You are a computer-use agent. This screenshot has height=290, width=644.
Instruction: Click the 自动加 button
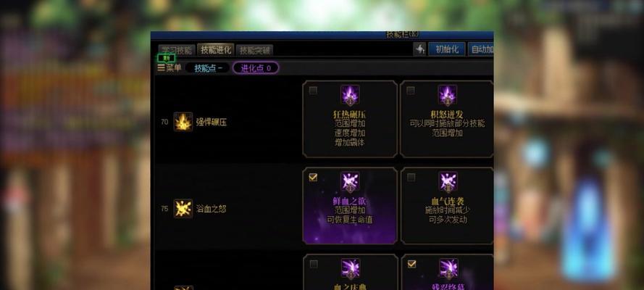click(x=480, y=49)
